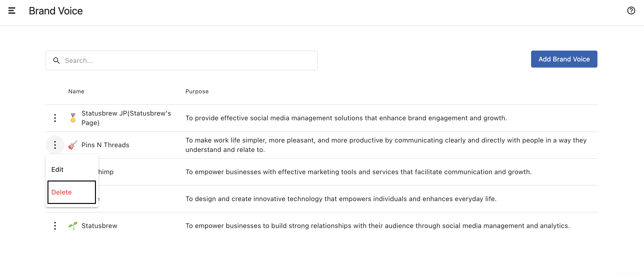The height and width of the screenshot is (276, 644).
Task: Open the hamburger navigation menu
Action: point(12,11)
